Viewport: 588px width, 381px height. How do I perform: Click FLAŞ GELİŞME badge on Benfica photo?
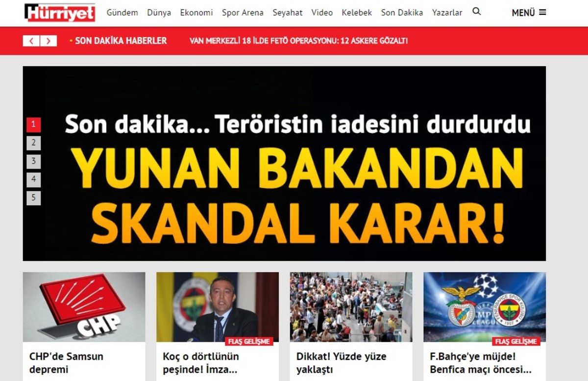pos(516,341)
